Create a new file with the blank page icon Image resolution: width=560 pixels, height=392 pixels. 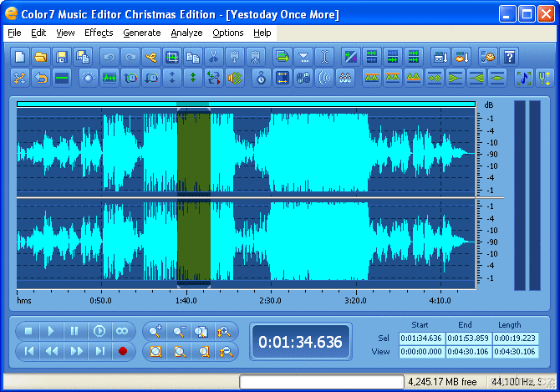[20, 57]
